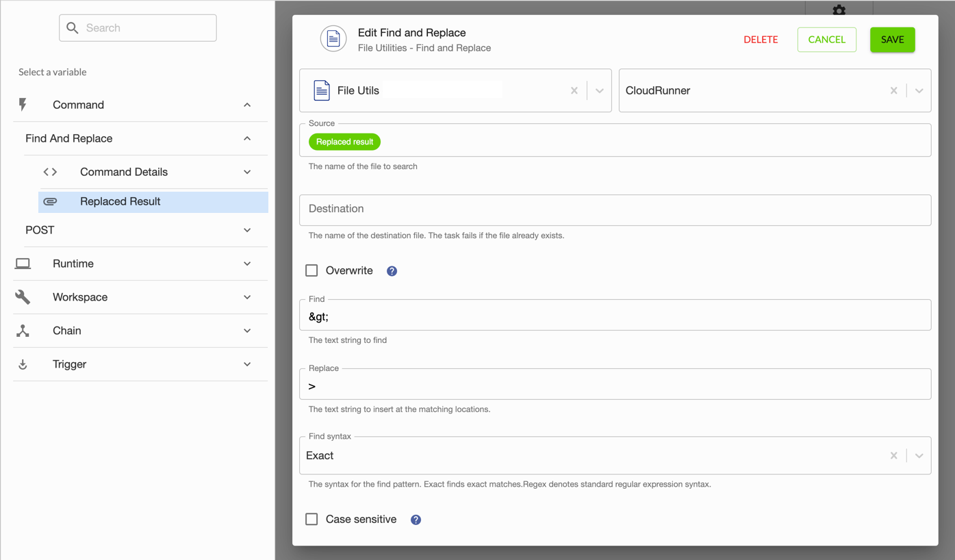Screen dimensions: 955x560
Task: Select the code brackets icon by Command Details
Action: 49,172
